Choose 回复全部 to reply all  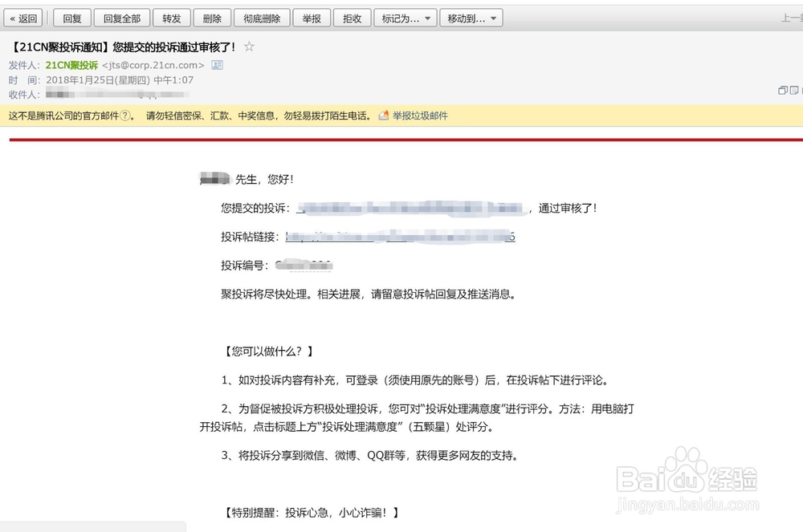[122, 18]
